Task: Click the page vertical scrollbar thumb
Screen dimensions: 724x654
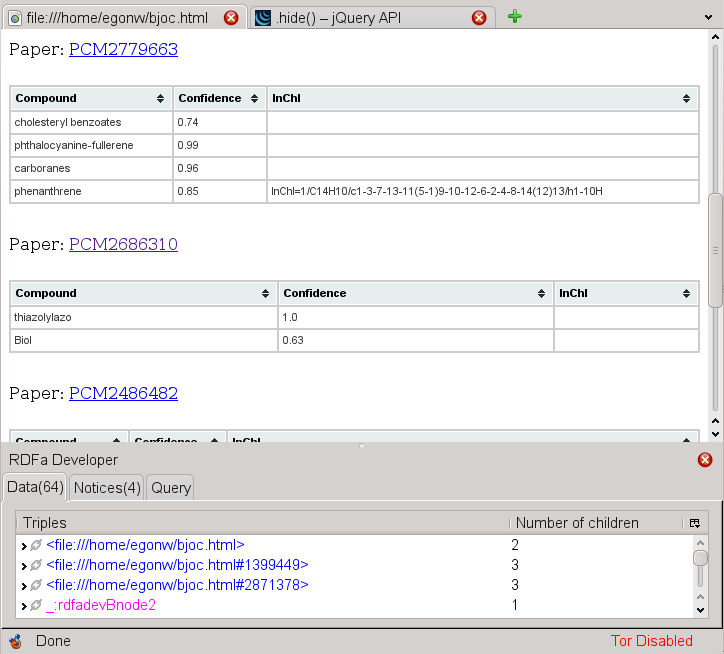Action: (x=715, y=250)
